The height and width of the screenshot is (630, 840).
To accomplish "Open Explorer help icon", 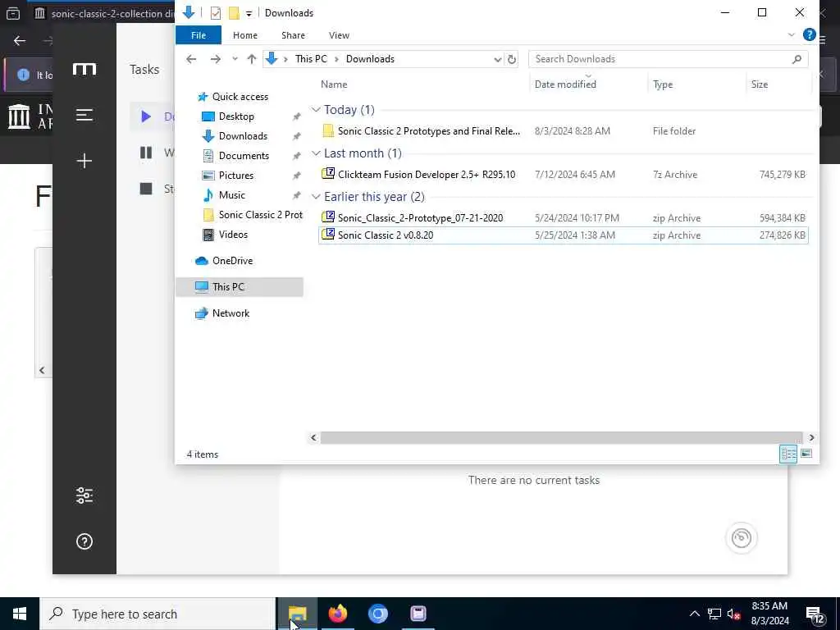I will pos(810,34).
